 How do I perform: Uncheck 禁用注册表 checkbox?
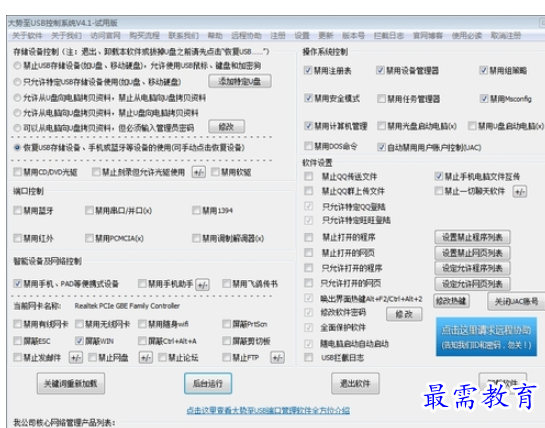308,70
